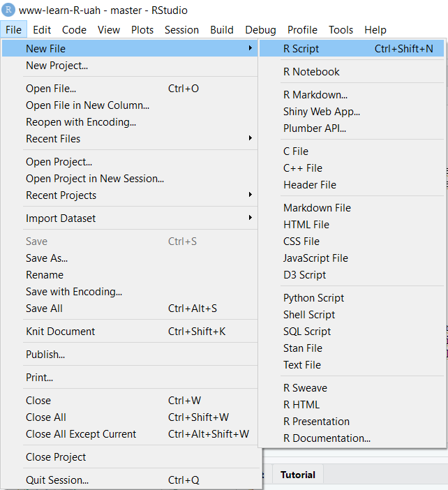Open the Session menu
This screenshot has width=448, height=490.
pos(181,30)
